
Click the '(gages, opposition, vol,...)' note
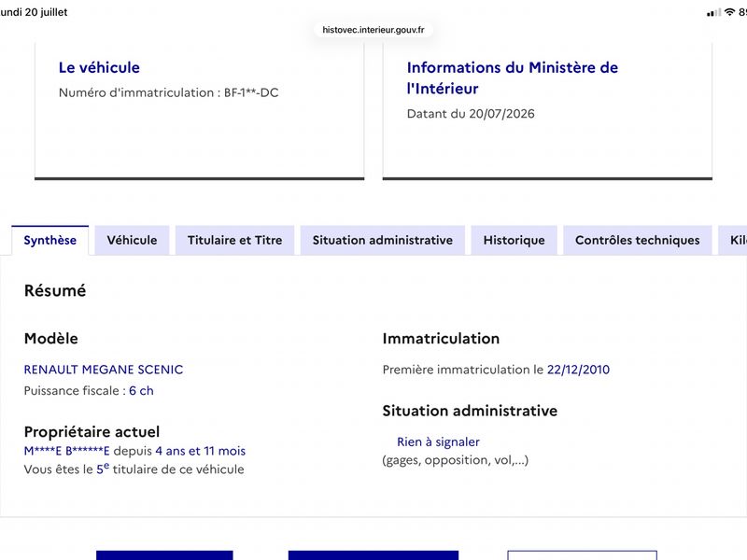(x=456, y=460)
